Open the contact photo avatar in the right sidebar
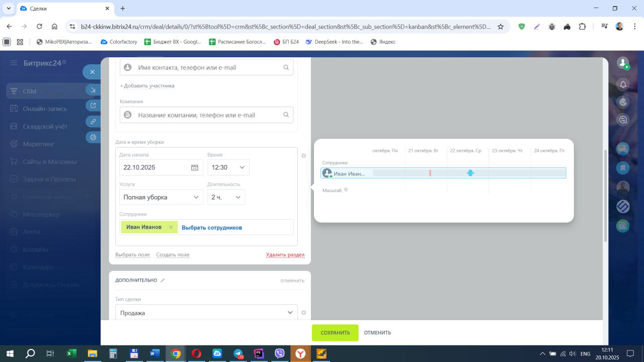644x362 pixels. 623,188
